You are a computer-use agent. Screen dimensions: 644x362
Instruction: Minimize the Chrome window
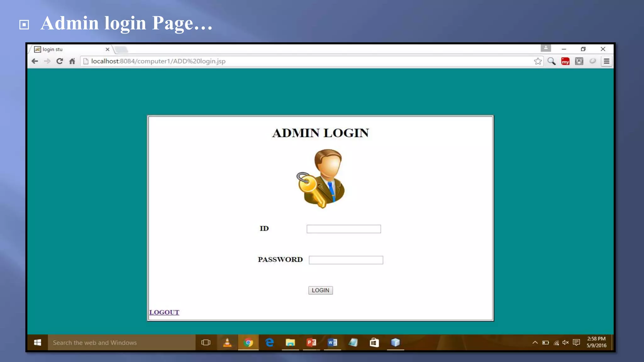tap(564, 49)
